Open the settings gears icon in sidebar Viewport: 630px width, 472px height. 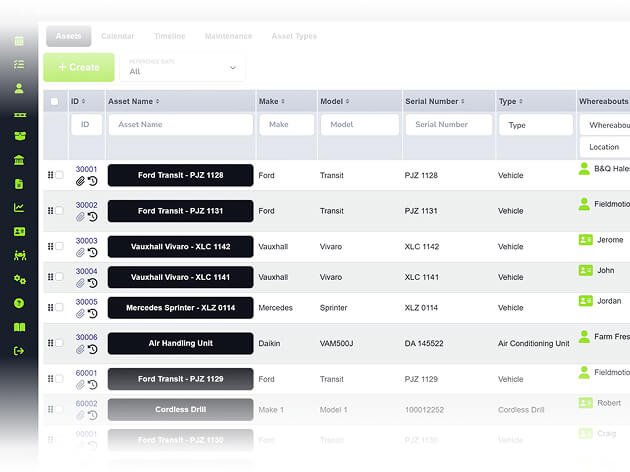pyautogui.click(x=20, y=279)
